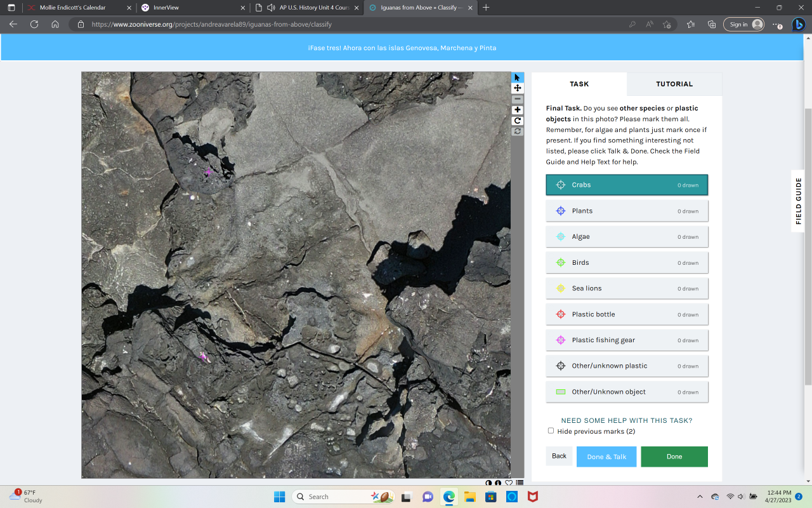Activate the pan/move image tool
Image resolution: width=812 pixels, height=508 pixels.
click(518, 88)
